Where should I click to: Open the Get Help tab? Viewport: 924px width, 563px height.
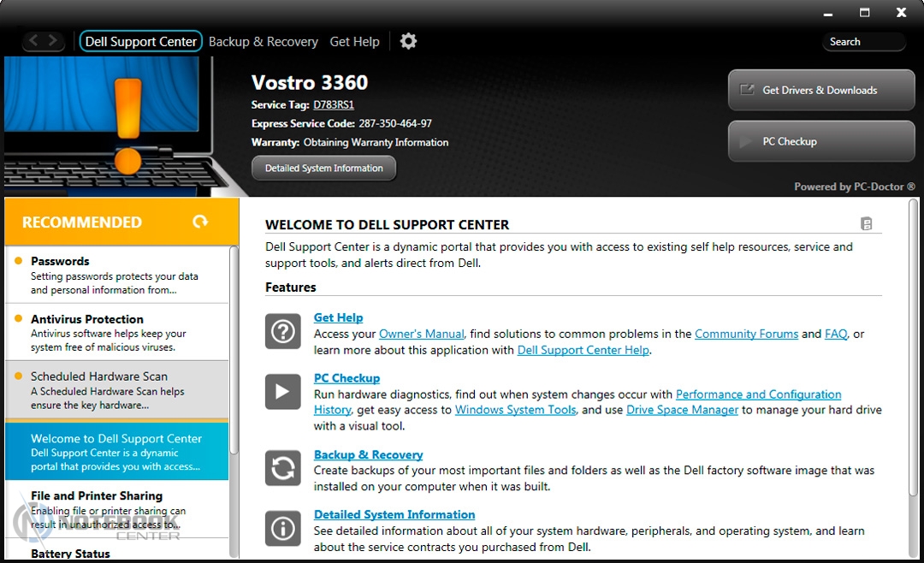(x=354, y=42)
